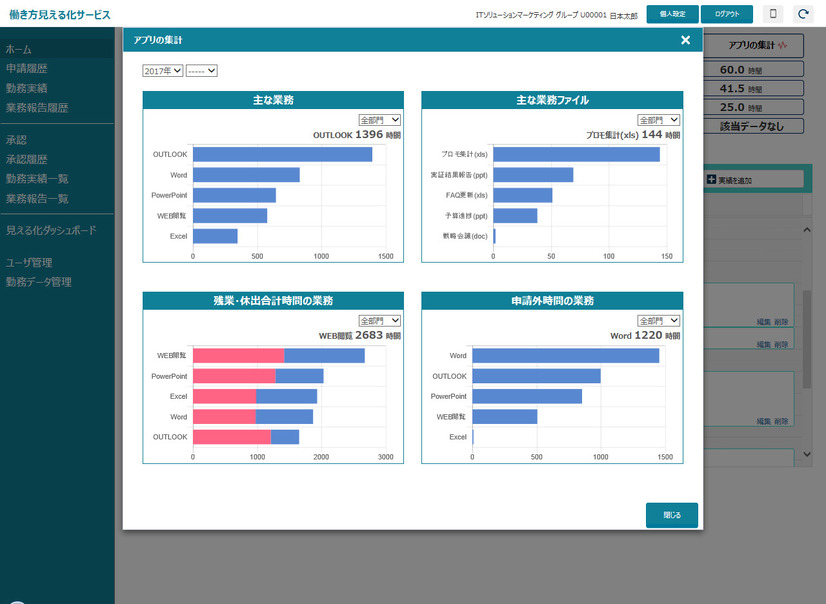
Task: Open 見える化ダッシュボード in the sidebar
Action: [52, 231]
